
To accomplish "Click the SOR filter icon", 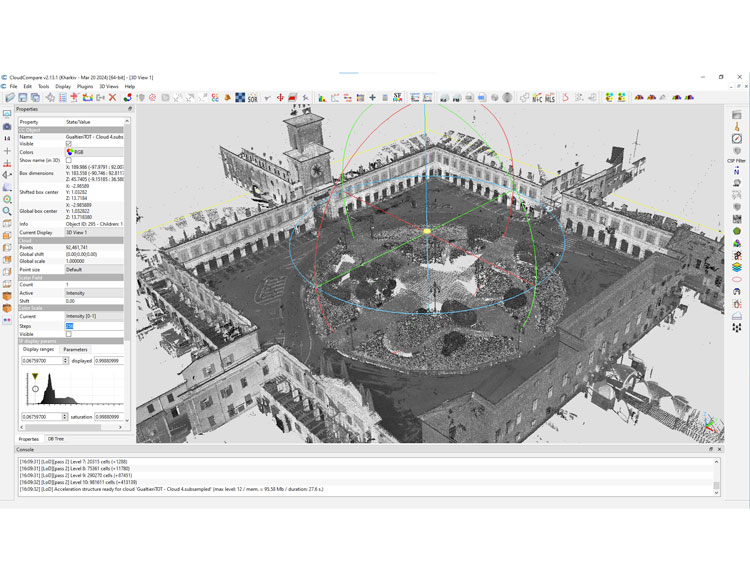I will click(x=253, y=98).
